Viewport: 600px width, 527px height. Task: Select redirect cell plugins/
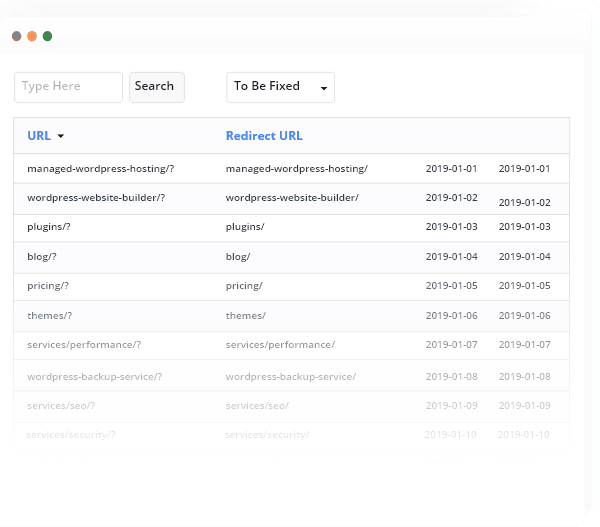click(x=245, y=227)
